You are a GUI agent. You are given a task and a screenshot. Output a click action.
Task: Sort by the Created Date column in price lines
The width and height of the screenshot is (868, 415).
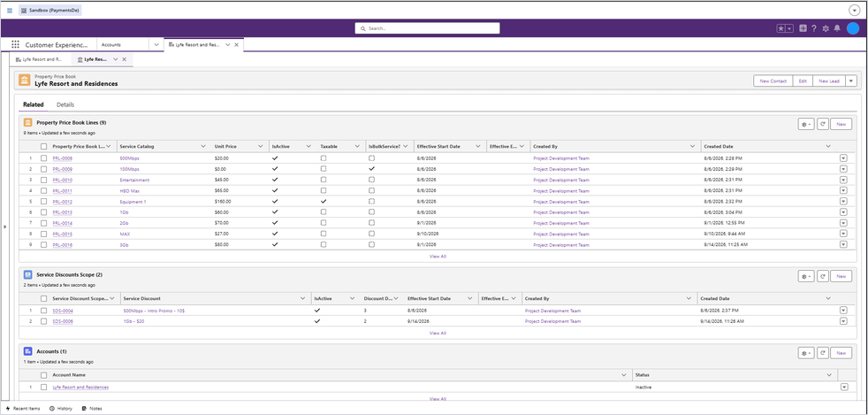(718, 146)
